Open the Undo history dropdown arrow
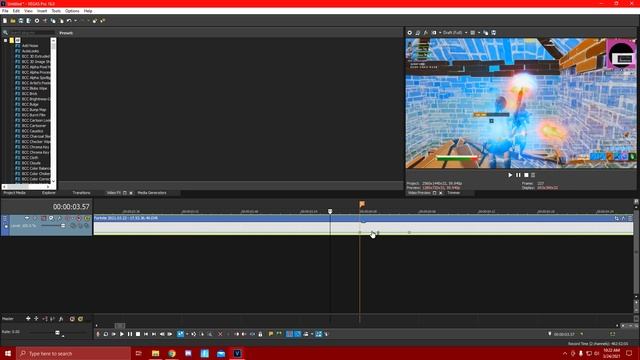The height and width of the screenshot is (360, 640). [x=76, y=20]
